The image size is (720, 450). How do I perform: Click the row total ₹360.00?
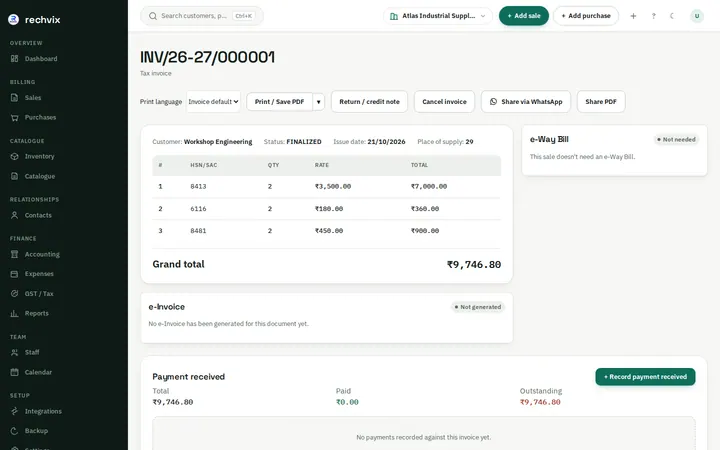(x=425, y=209)
